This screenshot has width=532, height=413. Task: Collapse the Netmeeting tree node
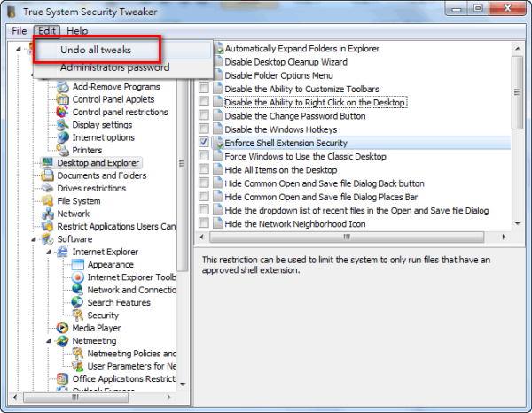pyautogui.click(x=49, y=341)
